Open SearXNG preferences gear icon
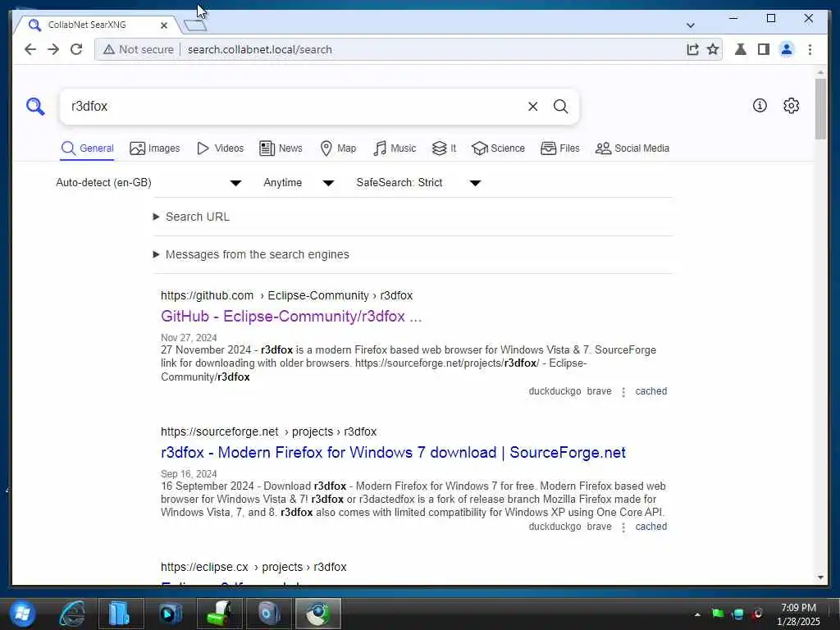Image resolution: width=840 pixels, height=630 pixels. tap(791, 106)
